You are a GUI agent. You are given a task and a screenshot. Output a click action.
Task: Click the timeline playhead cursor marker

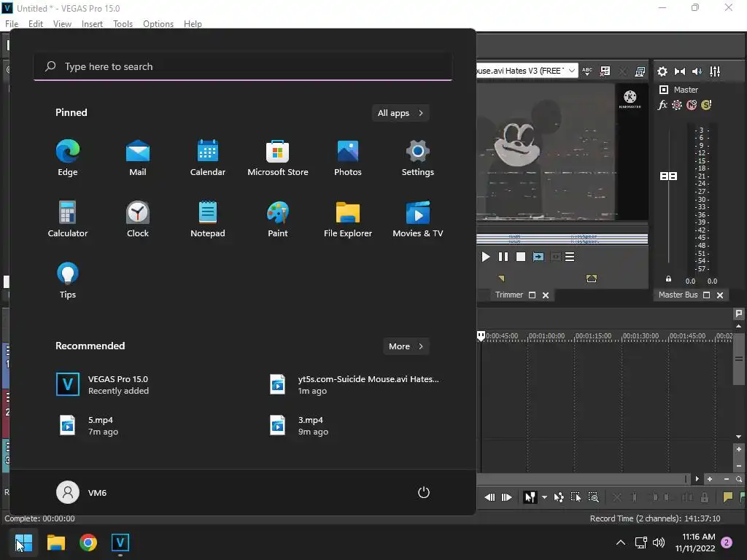pyautogui.click(x=481, y=336)
